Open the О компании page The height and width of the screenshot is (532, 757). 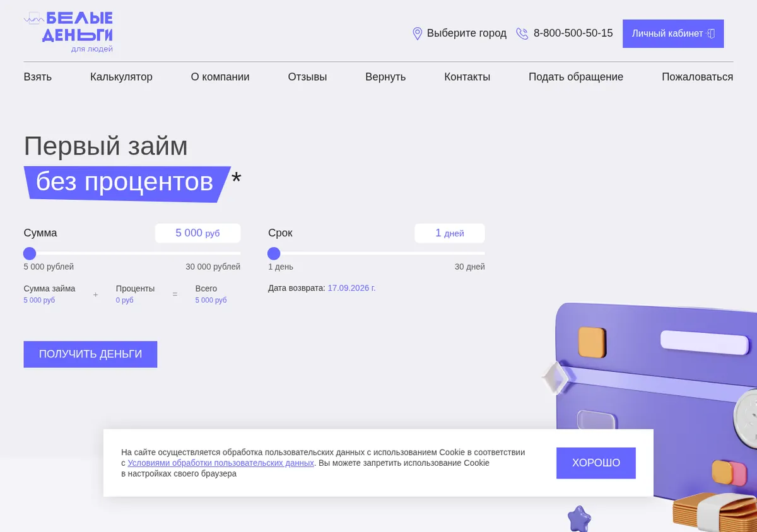[220, 77]
